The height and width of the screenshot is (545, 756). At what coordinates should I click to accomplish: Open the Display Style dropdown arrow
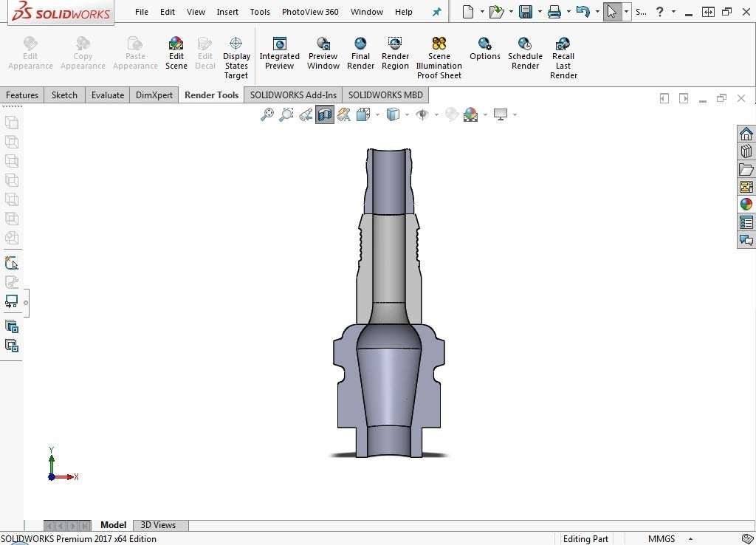407,114
